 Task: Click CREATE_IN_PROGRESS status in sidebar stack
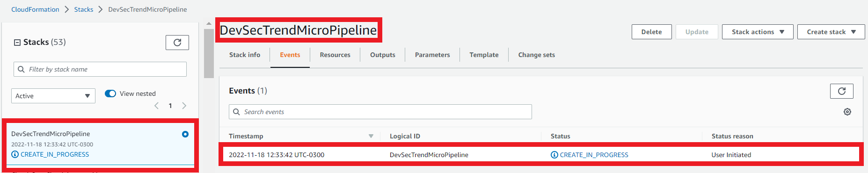click(55, 154)
